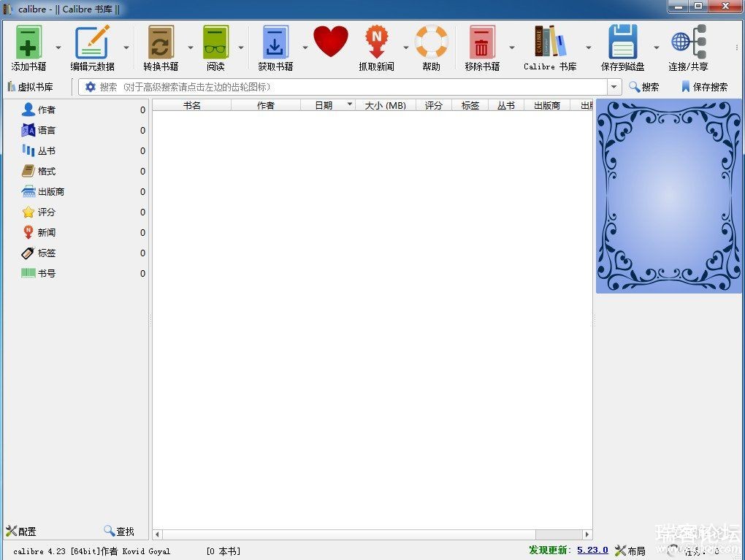
Task: Sort by Tags (标签) column header
Action: point(470,105)
